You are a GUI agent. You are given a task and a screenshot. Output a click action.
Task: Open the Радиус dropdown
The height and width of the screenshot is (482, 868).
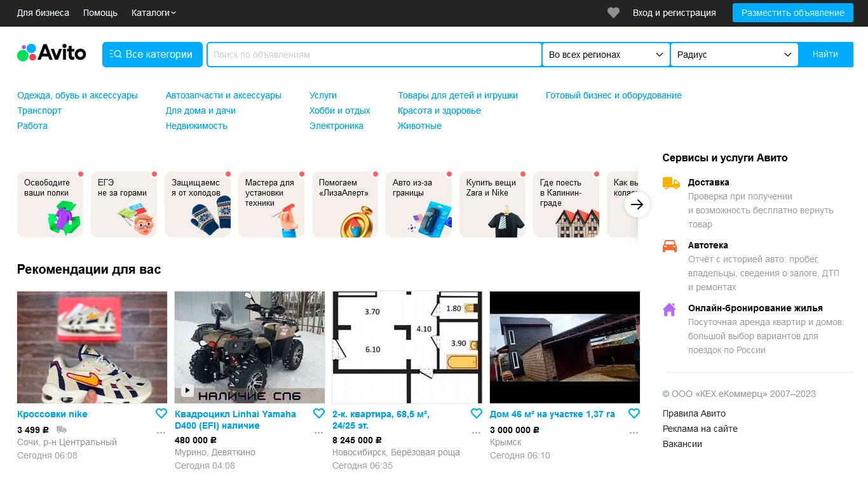pyautogui.click(x=735, y=55)
